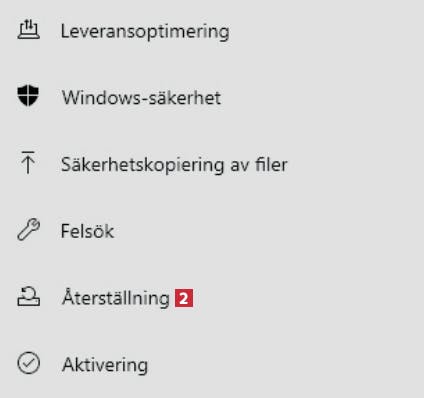Click the Aktivering checkmark circle icon
The image size is (424, 398).
point(28,363)
